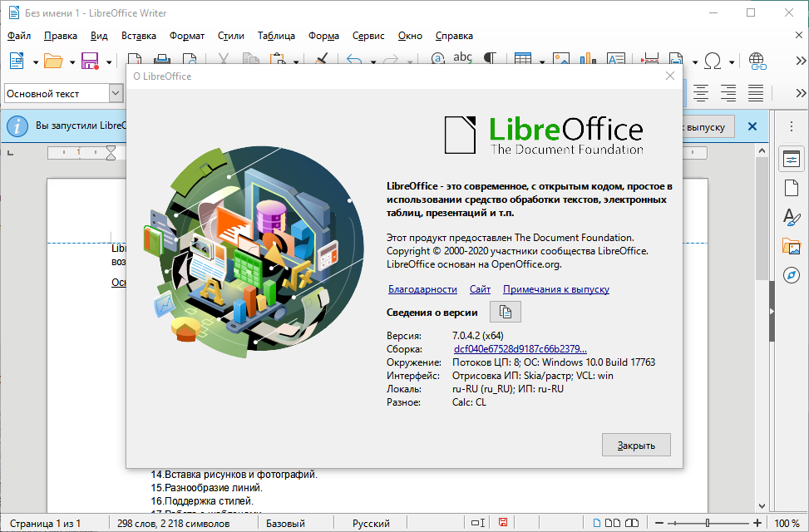Expand the Undo history dropdown arrow
Viewport: 809px width, 532px height.
coord(373,62)
